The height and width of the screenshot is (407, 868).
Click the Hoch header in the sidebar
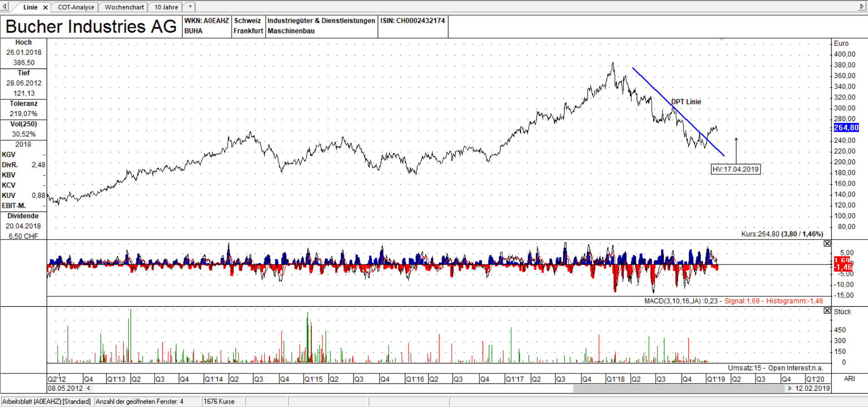pyautogui.click(x=24, y=42)
